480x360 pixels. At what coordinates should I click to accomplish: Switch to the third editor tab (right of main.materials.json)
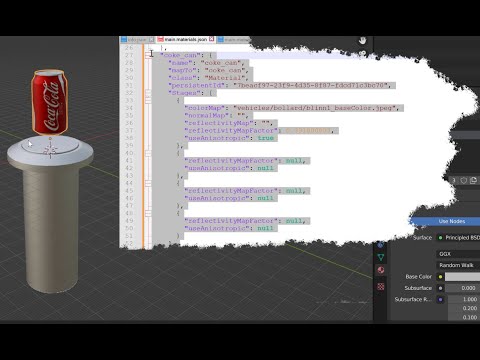tap(233, 39)
